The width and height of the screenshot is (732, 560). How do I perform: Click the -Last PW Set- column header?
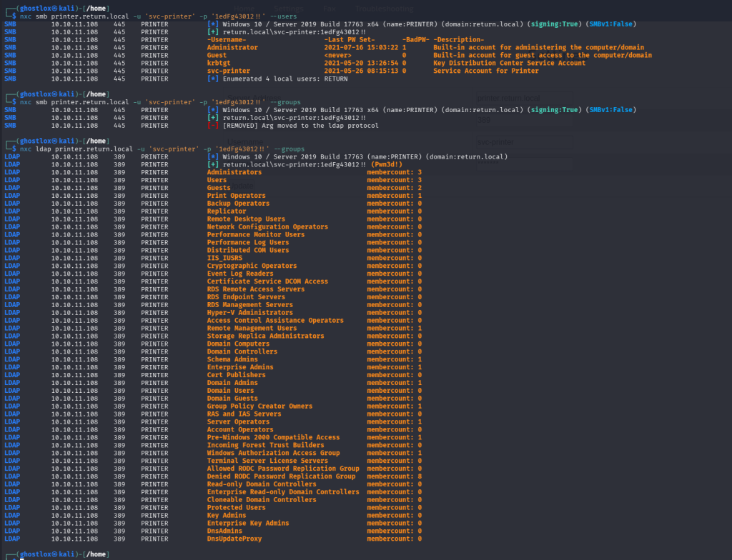coord(352,39)
